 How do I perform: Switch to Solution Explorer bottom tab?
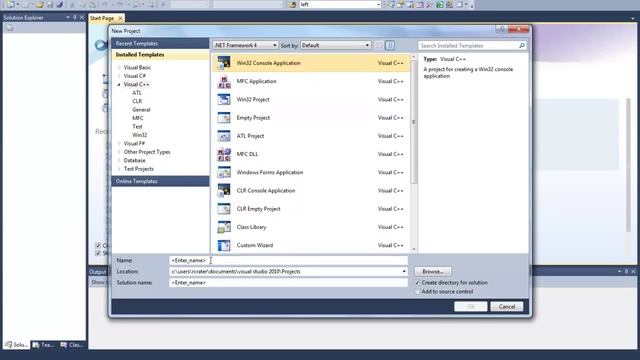[x=17, y=345]
